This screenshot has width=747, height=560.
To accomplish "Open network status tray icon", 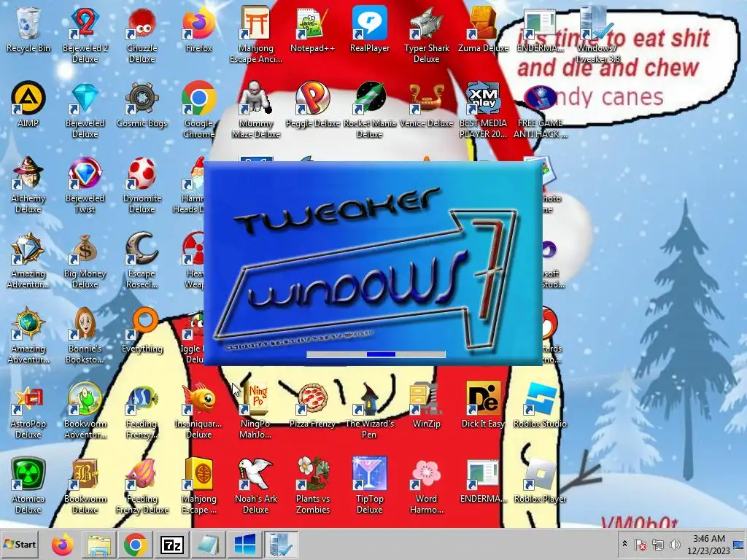I will [x=658, y=544].
